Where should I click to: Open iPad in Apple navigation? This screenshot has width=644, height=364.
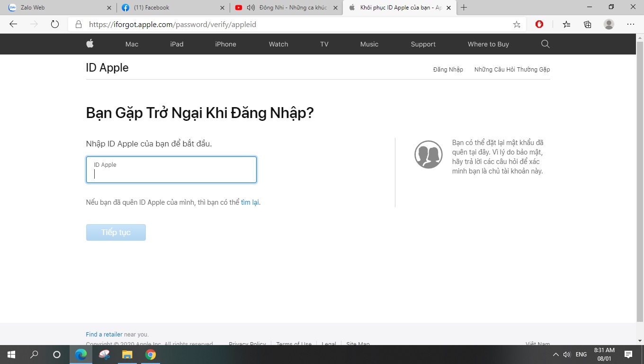pyautogui.click(x=177, y=44)
